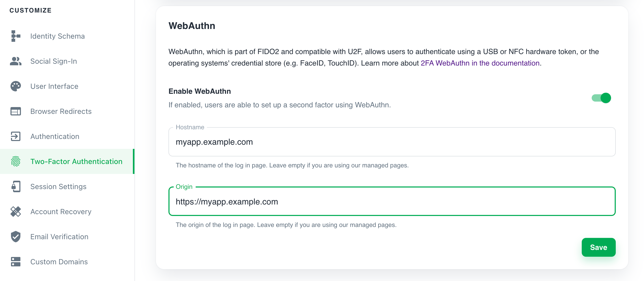This screenshot has height=281, width=644.
Task: Focus the Origin input field
Action: (392, 201)
